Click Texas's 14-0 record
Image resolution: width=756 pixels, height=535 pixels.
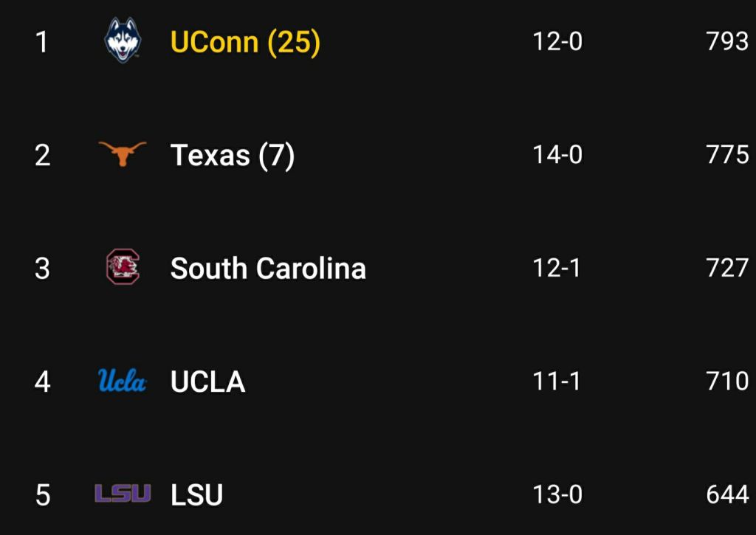click(x=557, y=155)
